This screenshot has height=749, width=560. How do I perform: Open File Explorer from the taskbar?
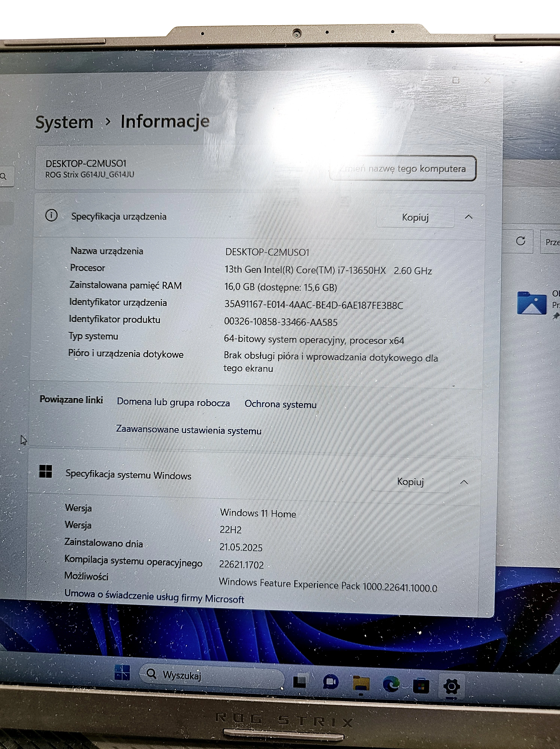point(361,683)
